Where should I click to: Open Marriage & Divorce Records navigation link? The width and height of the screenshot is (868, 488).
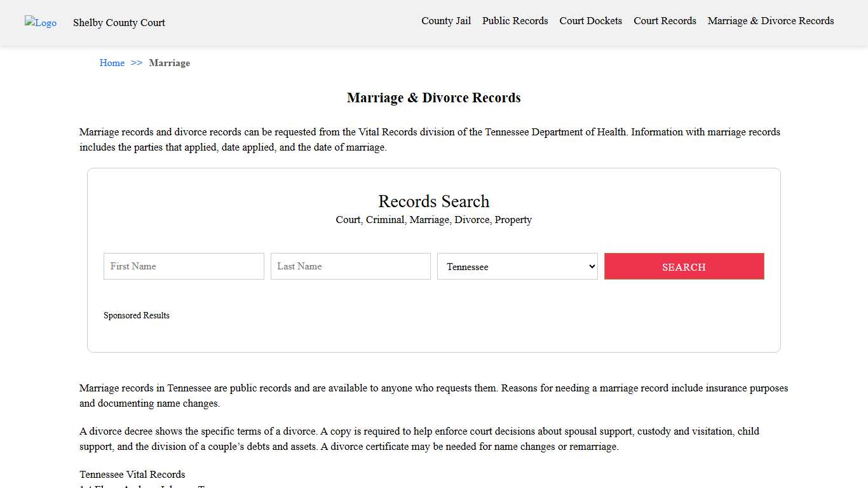770,20
